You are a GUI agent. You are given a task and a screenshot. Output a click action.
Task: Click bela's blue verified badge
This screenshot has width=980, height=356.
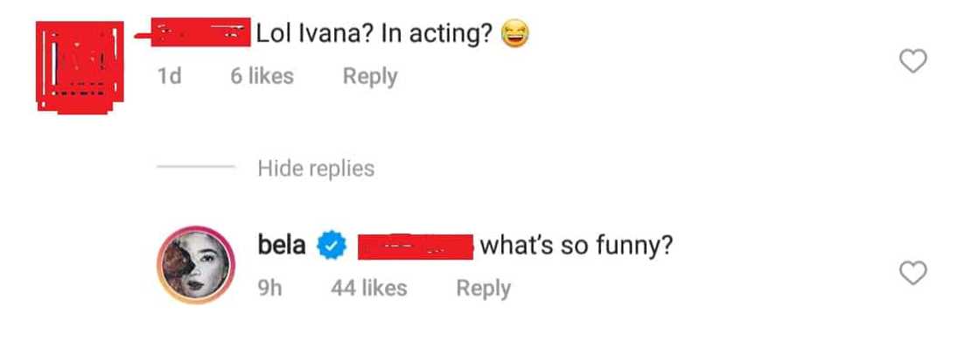328,247
